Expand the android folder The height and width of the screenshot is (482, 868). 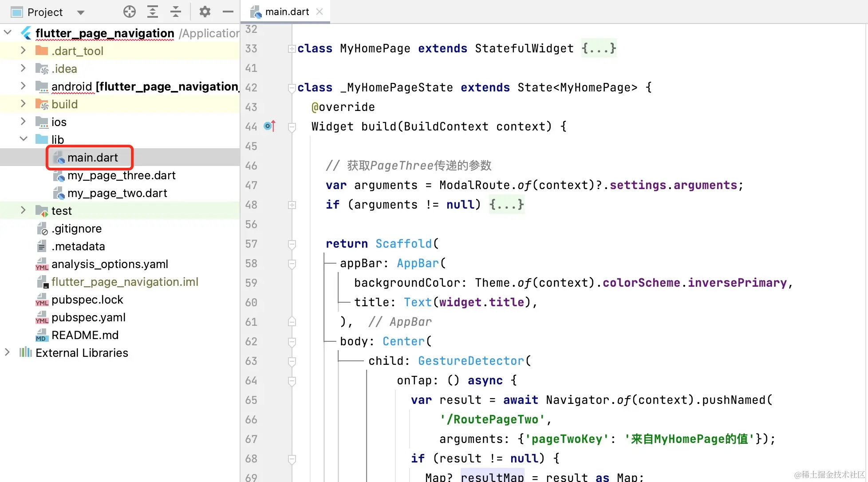(x=24, y=86)
